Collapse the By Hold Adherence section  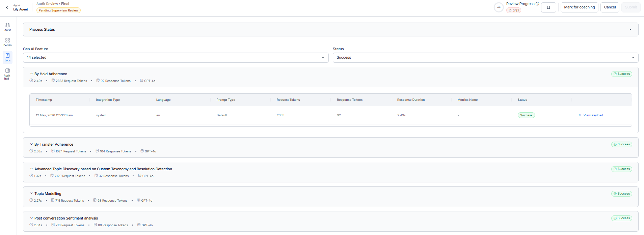click(31, 74)
